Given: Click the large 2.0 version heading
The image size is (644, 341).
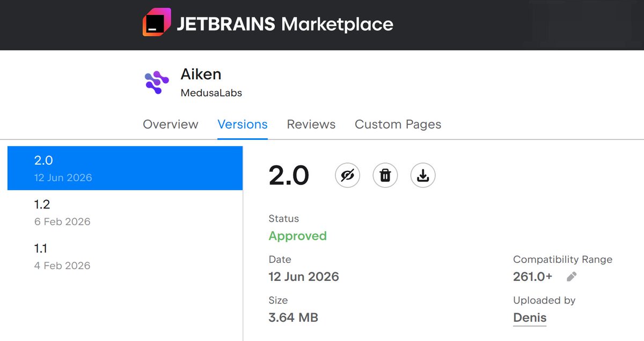Looking at the screenshot, I should [x=289, y=175].
